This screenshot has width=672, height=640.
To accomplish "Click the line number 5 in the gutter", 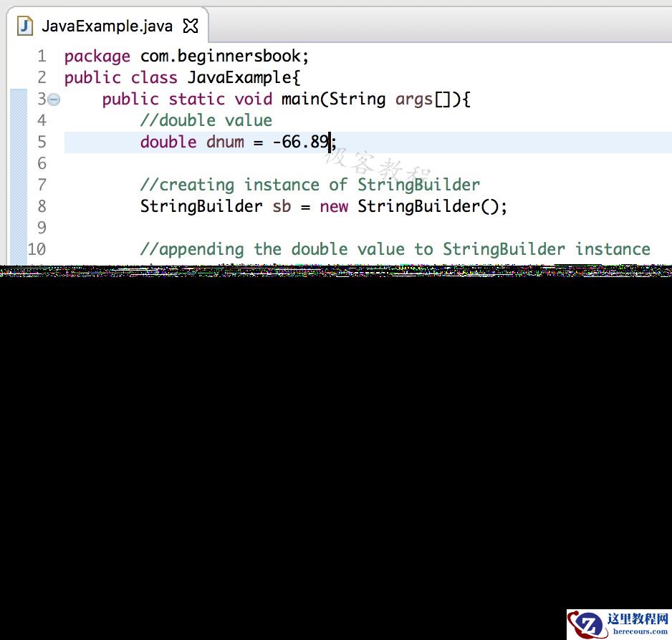I will coord(41,142).
